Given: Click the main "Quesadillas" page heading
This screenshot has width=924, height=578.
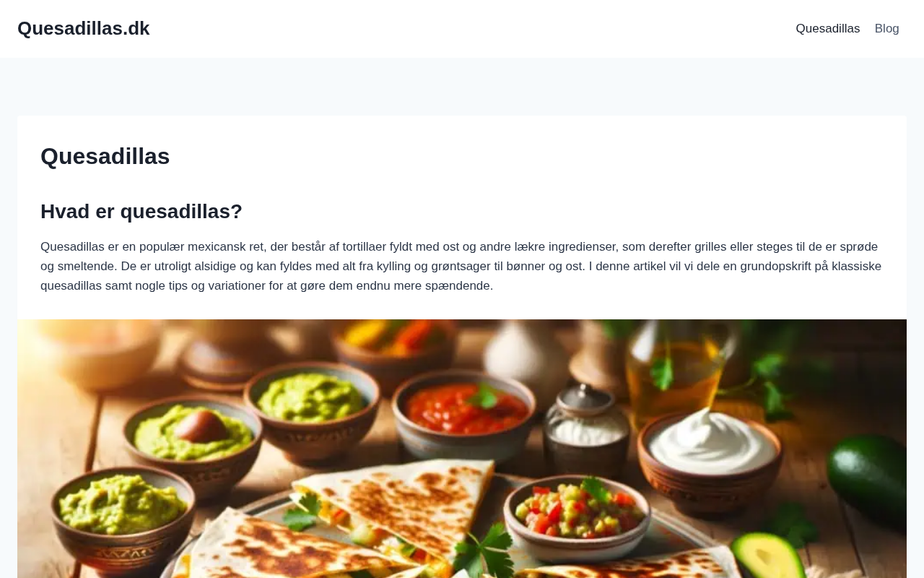Looking at the screenshot, I should click(x=105, y=156).
